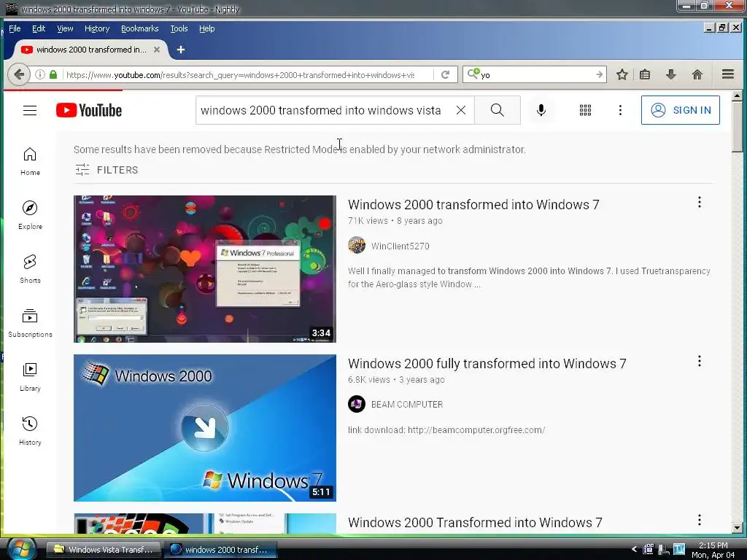
Task: Open a new tab with plus button
Action: pyautogui.click(x=181, y=50)
